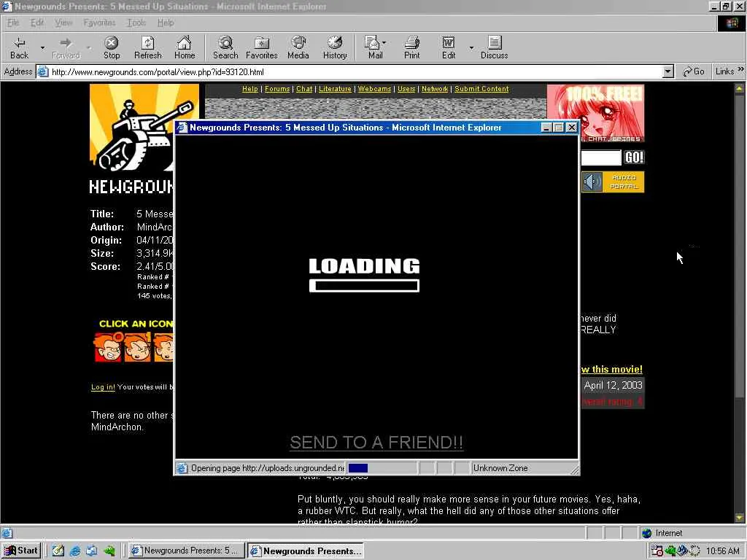
Task: Open the Windows Start menu
Action: tap(21, 551)
